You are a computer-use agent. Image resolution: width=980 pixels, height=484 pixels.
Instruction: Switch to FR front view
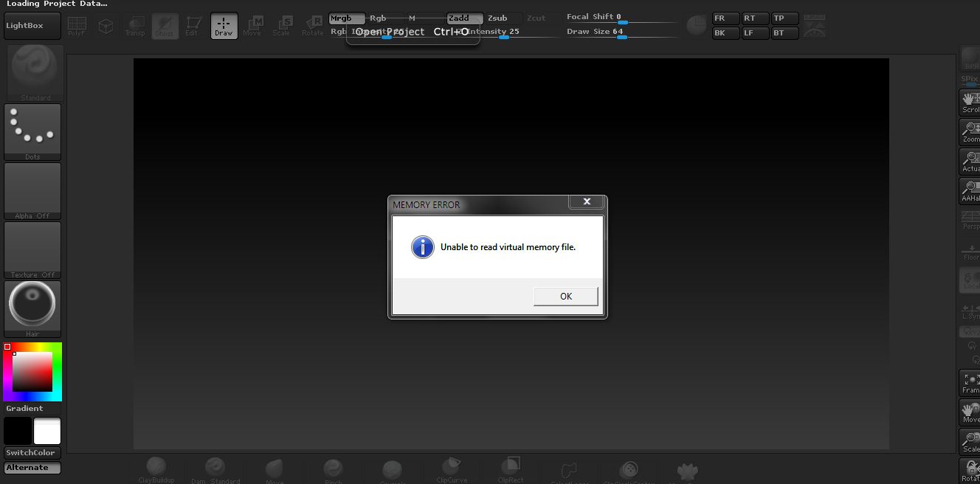pyautogui.click(x=725, y=18)
